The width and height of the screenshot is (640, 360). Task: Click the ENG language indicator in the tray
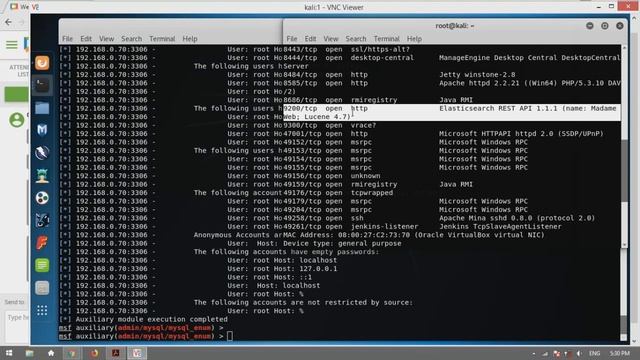pyautogui.click(x=595, y=353)
